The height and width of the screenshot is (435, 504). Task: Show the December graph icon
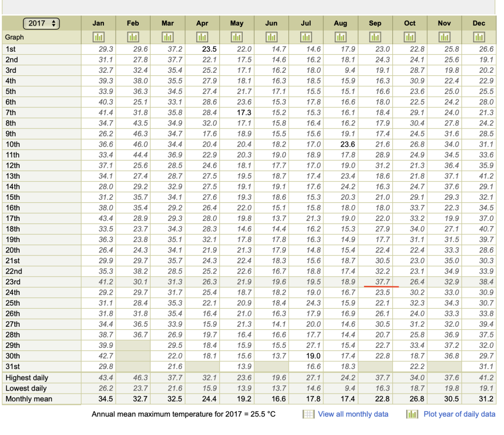pos(478,37)
